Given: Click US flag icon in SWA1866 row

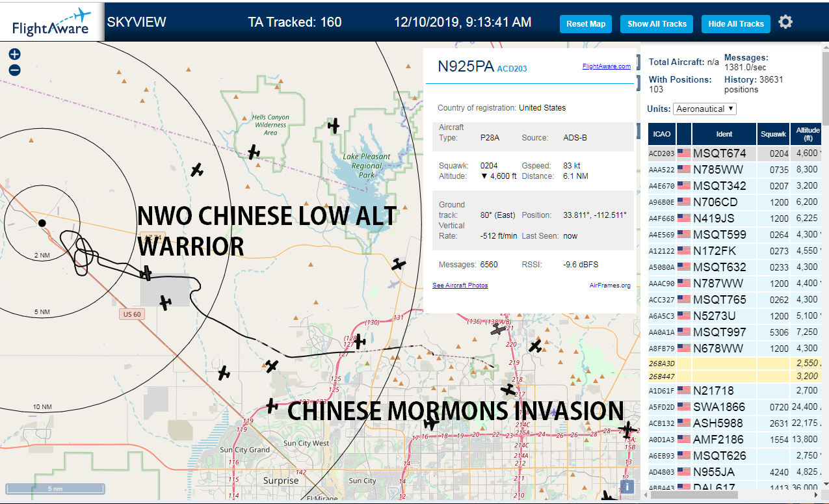Looking at the screenshot, I should pos(683,407).
